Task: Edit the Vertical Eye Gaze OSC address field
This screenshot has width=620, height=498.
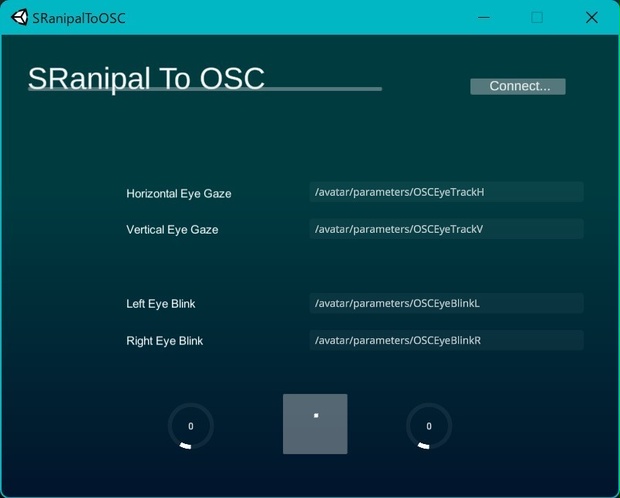Action: [x=446, y=229]
